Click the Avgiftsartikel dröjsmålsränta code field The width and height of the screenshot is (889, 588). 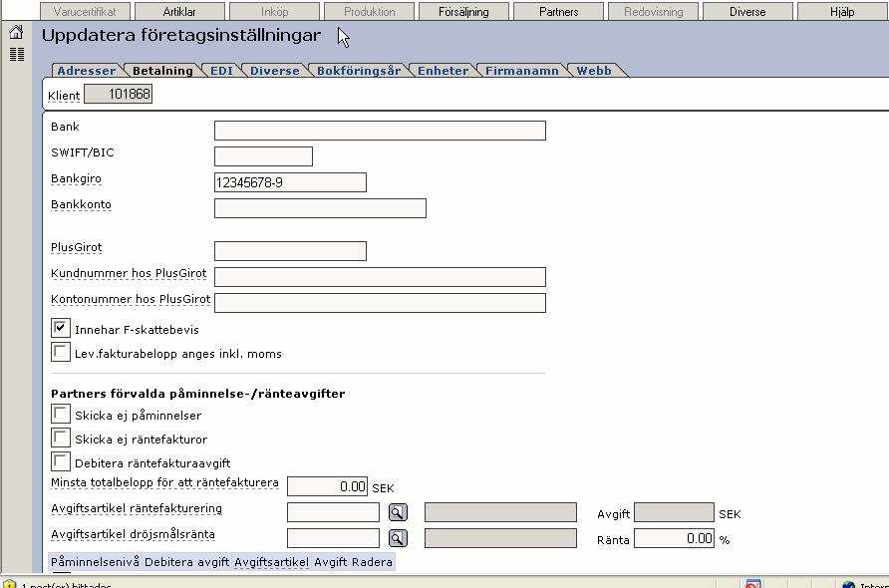tap(333, 538)
